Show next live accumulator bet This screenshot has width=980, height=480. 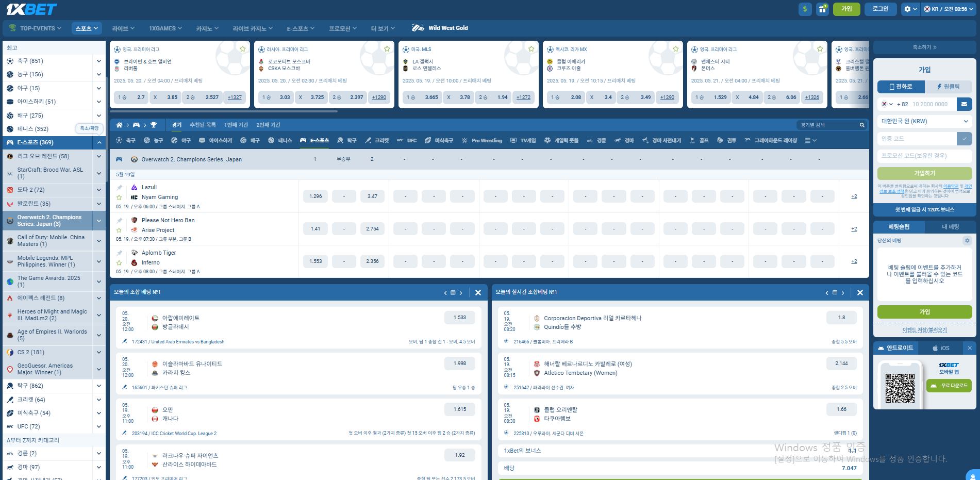pyautogui.click(x=843, y=292)
